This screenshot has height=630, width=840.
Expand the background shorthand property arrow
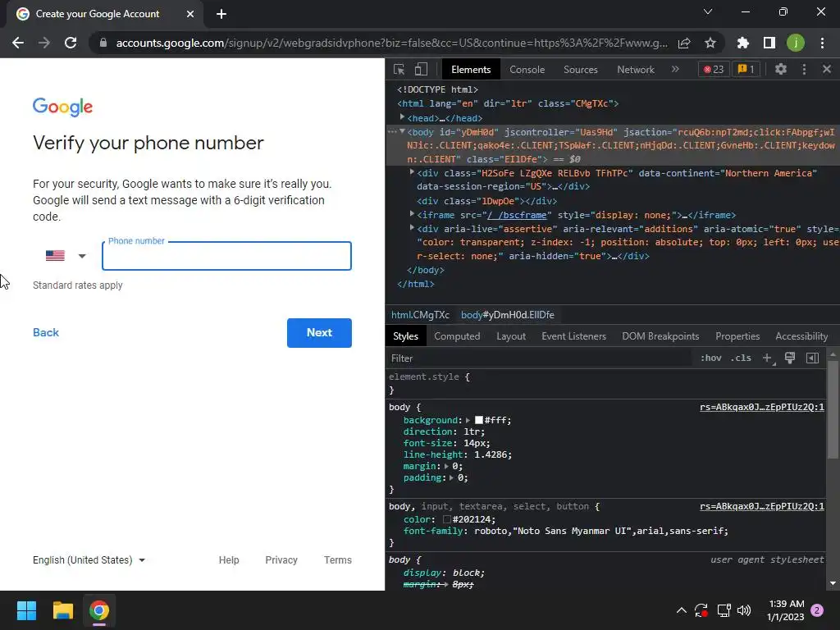coord(468,421)
